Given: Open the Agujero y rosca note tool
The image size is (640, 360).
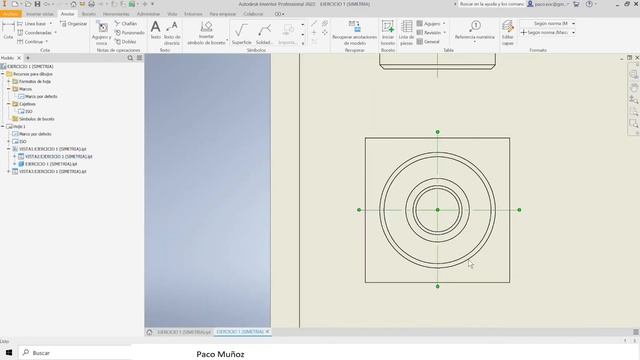Looking at the screenshot, I should pos(101,33).
